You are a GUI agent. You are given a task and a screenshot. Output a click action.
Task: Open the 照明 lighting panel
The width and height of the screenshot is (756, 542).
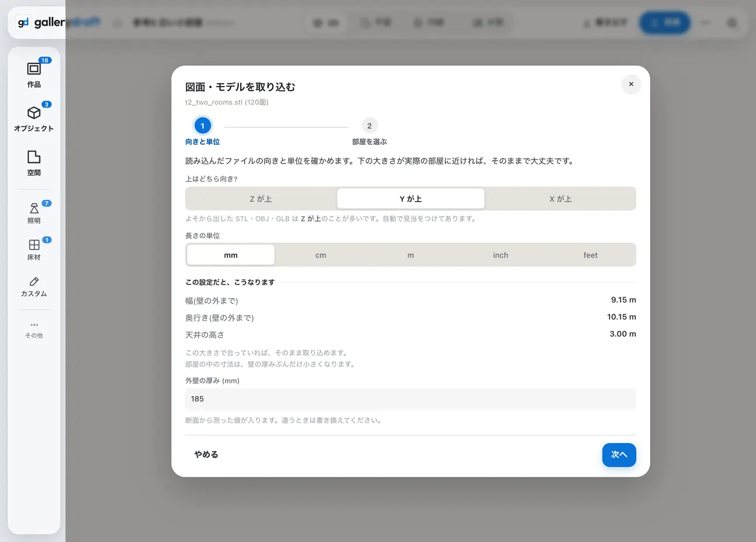tap(34, 213)
